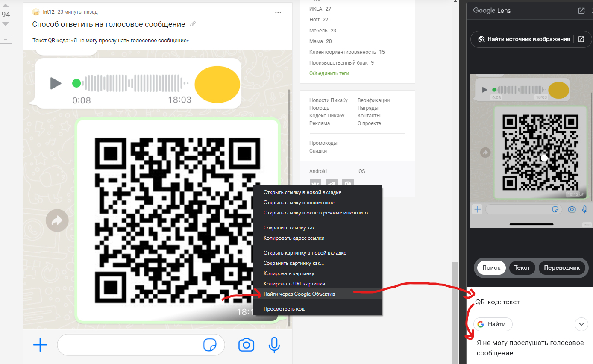Click the green "Объединить теги" link

(329, 73)
